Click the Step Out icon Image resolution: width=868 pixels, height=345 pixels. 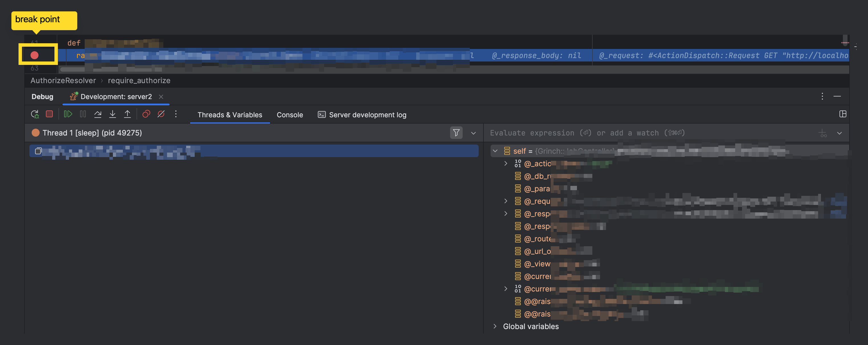click(127, 114)
